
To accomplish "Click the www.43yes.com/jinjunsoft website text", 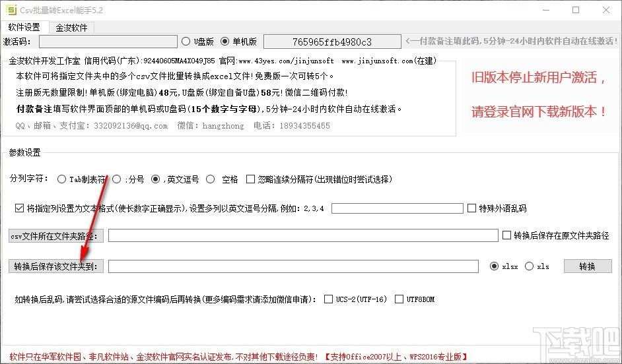I will (286, 61).
